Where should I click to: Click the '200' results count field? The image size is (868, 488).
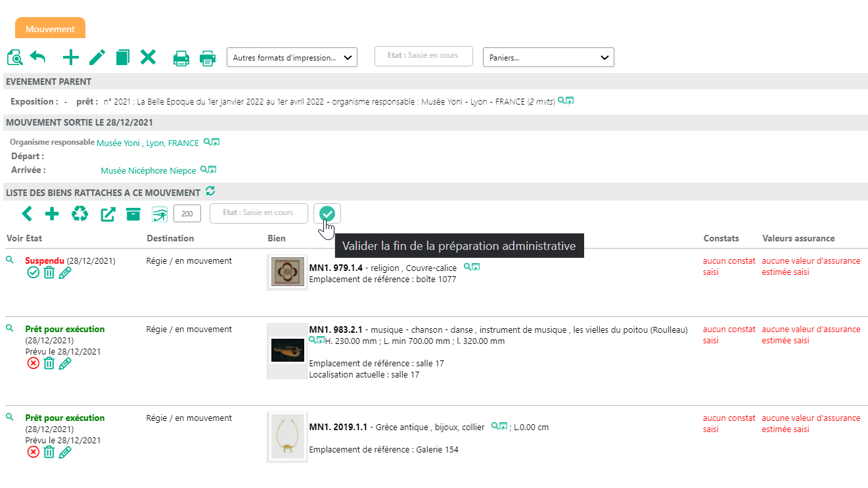tap(187, 214)
